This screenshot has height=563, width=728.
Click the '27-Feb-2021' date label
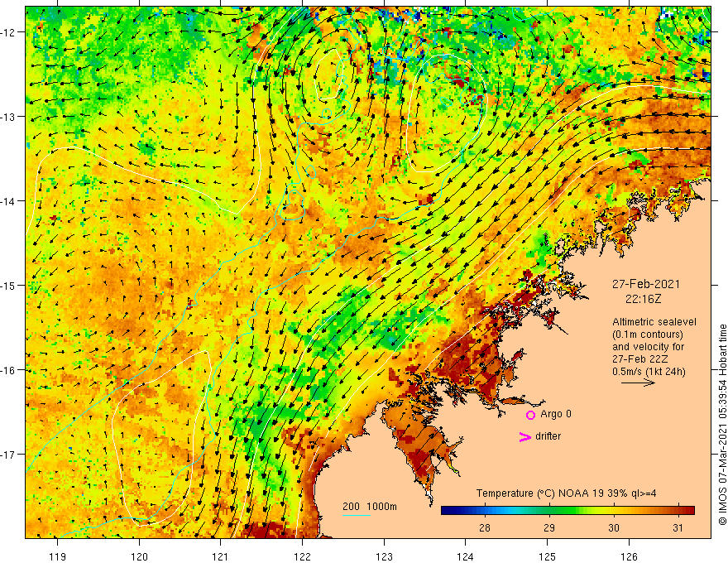pyautogui.click(x=646, y=284)
